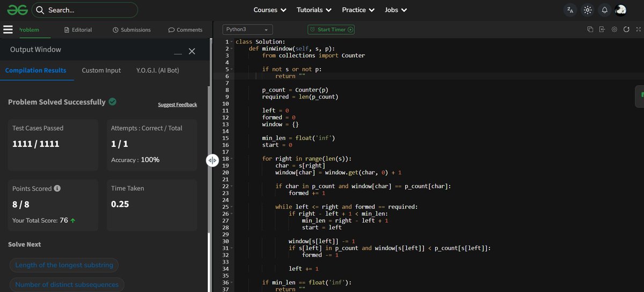
Task: Open the GeeksforGeeks logo home link
Action: pyautogui.click(x=17, y=10)
